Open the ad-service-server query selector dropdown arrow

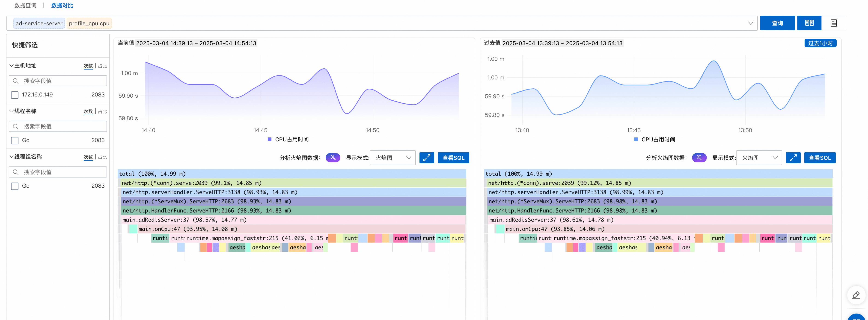pyautogui.click(x=750, y=23)
